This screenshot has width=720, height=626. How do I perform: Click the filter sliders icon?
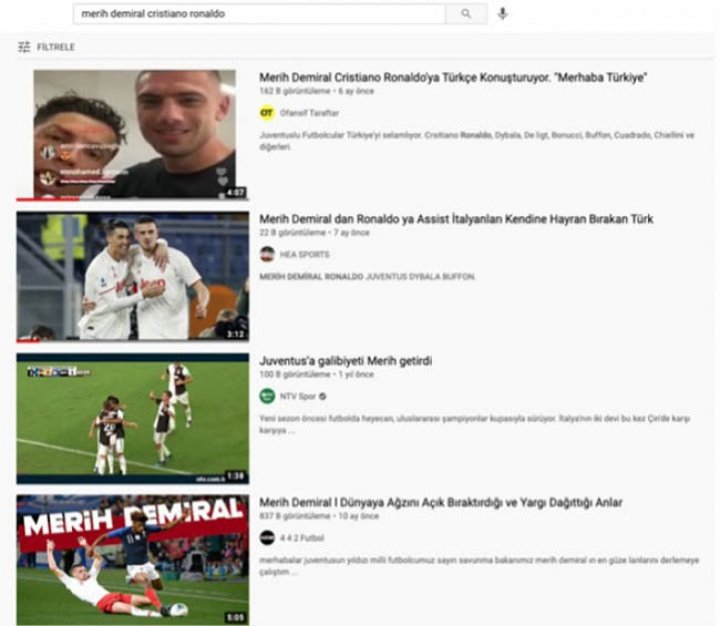coord(24,47)
